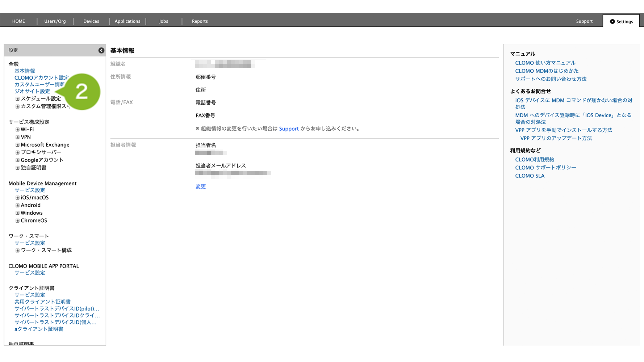Open the Devices menu
Viewport: 644px width, 362px height.
point(91,21)
